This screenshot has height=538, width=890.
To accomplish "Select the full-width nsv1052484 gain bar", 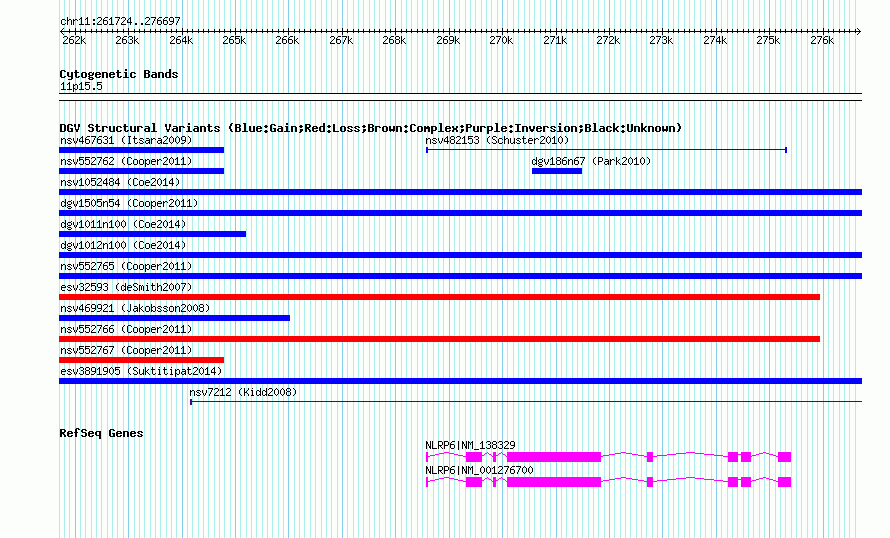I will (460, 192).
